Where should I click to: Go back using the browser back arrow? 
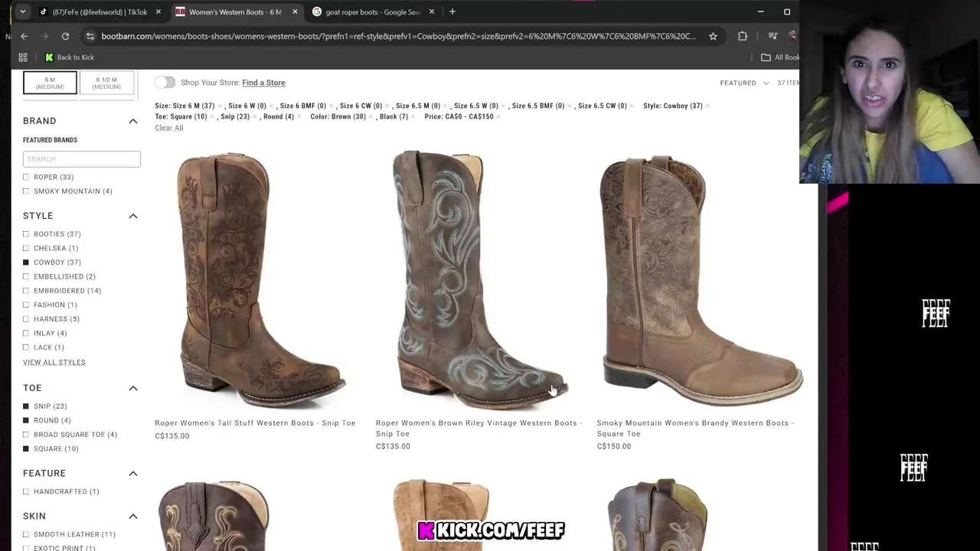tap(24, 36)
